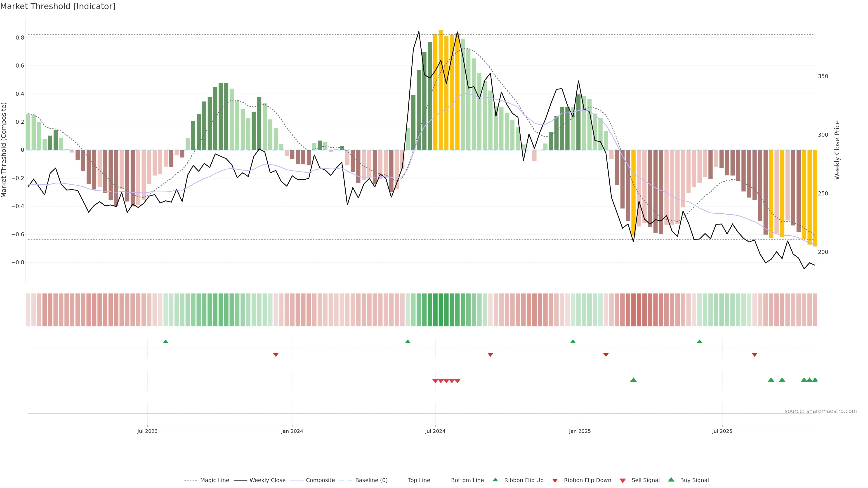Click the Ribbon Flip Down legend triangle icon
Viewport: 868px width, 488px height.
click(555, 481)
